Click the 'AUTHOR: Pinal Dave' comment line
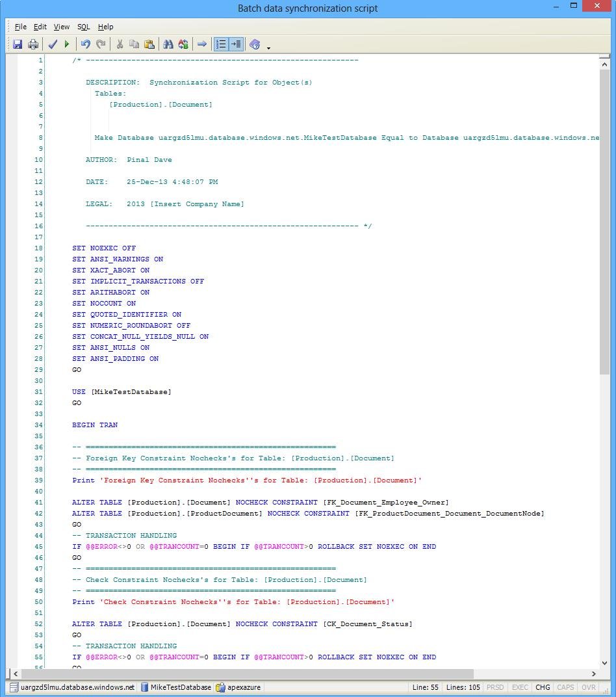Image resolution: width=616 pixels, height=697 pixels. click(129, 159)
